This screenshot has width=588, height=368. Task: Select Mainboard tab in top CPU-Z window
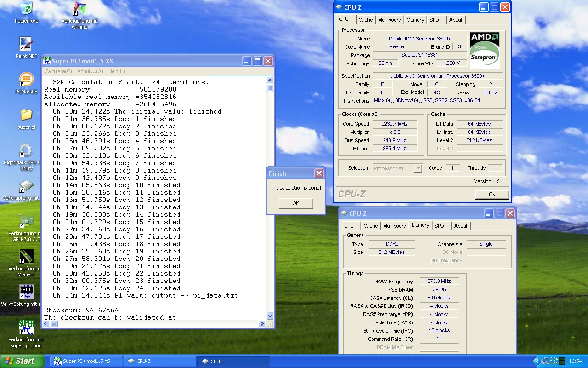[x=390, y=20]
